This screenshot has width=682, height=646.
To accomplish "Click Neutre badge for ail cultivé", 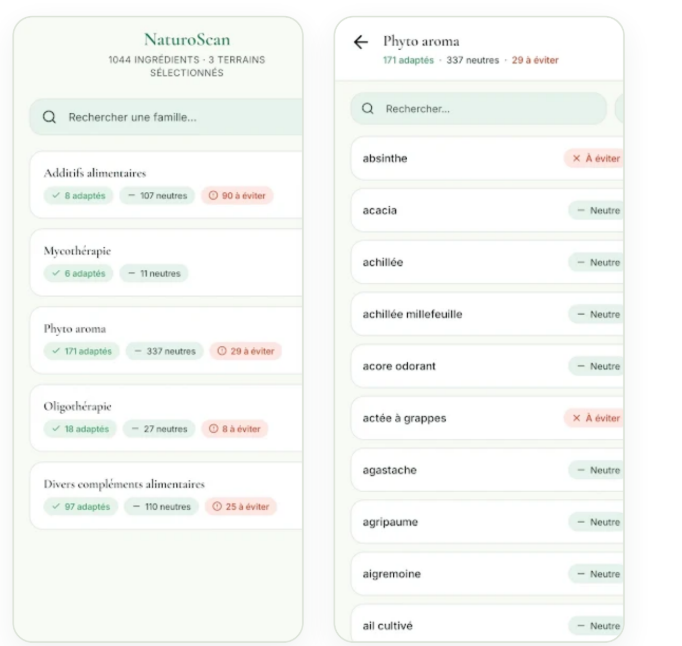I will pos(596,626).
